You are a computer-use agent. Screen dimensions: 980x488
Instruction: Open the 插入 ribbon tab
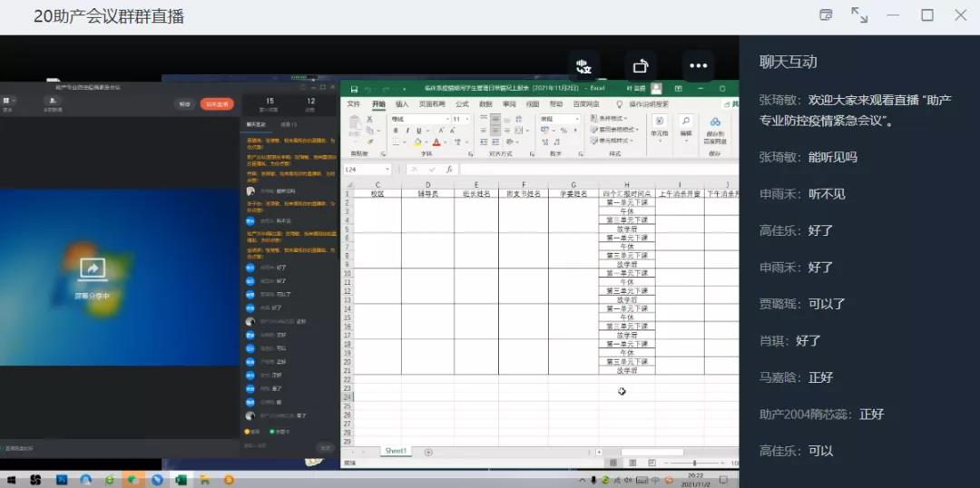coord(402,104)
